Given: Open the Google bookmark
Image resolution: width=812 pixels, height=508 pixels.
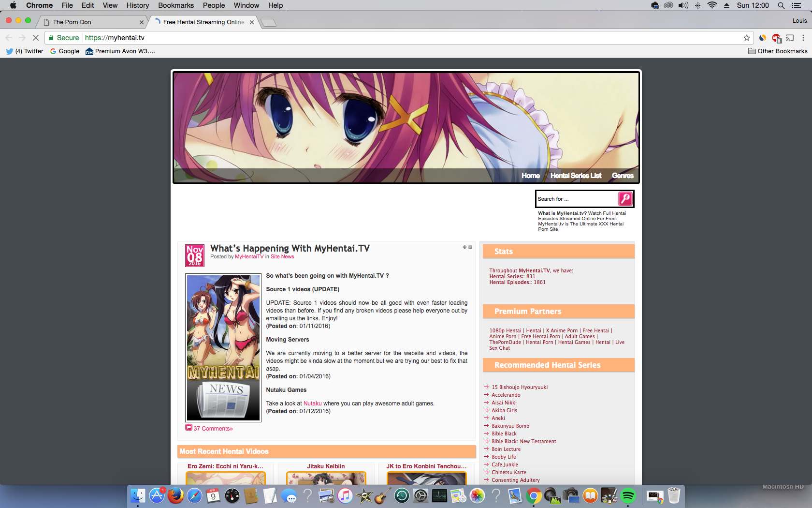Looking at the screenshot, I should tap(65, 51).
